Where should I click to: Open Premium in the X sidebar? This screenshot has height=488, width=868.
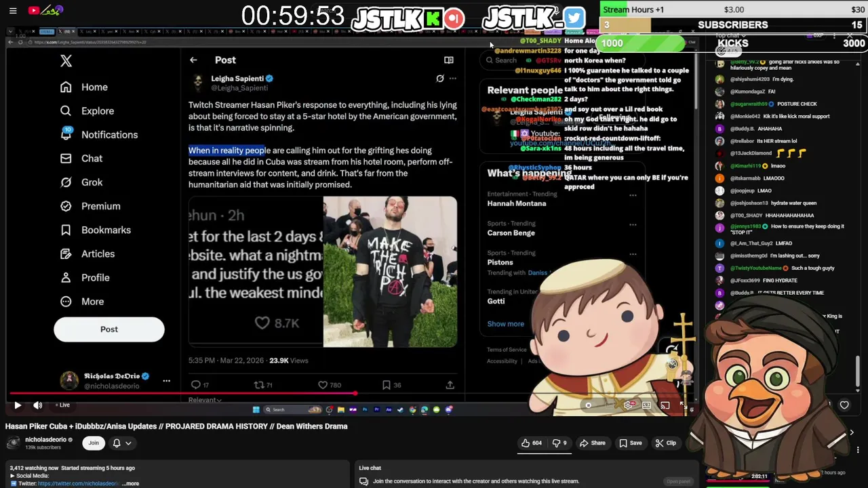90,206
